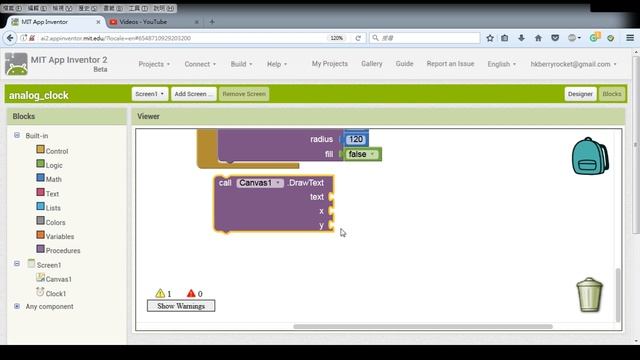640x360 pixels.
Task: Click the browser back arrow
Action: [x=10, y=38]
